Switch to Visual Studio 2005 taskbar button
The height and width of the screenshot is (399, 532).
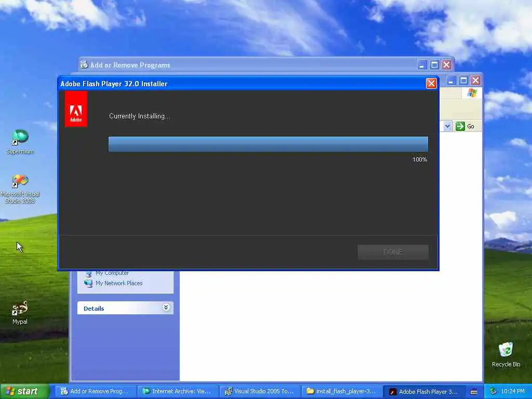click(260, 391)
